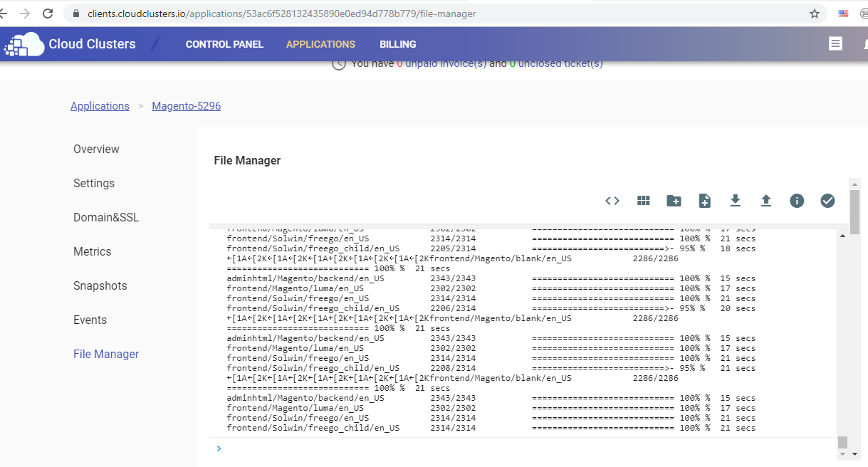Reload the page in browser
The width and height of the screenshot is (868, 467).
point(48,14)
